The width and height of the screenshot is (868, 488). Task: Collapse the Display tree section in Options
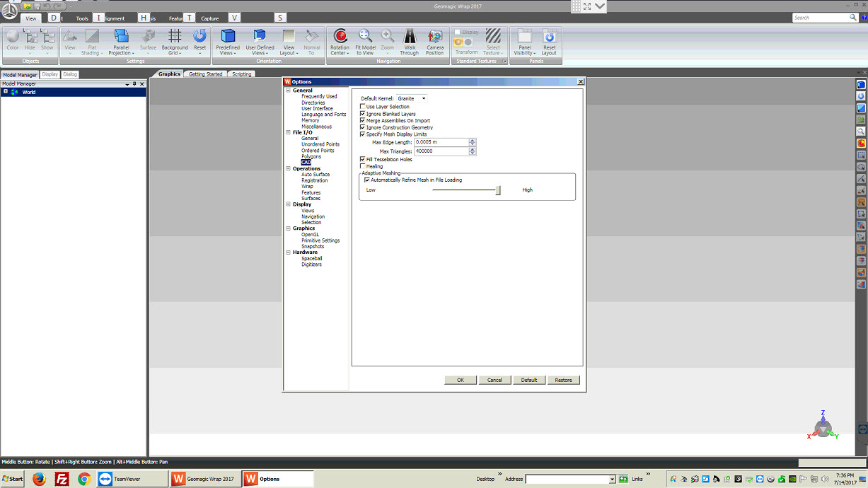(288, 204)
